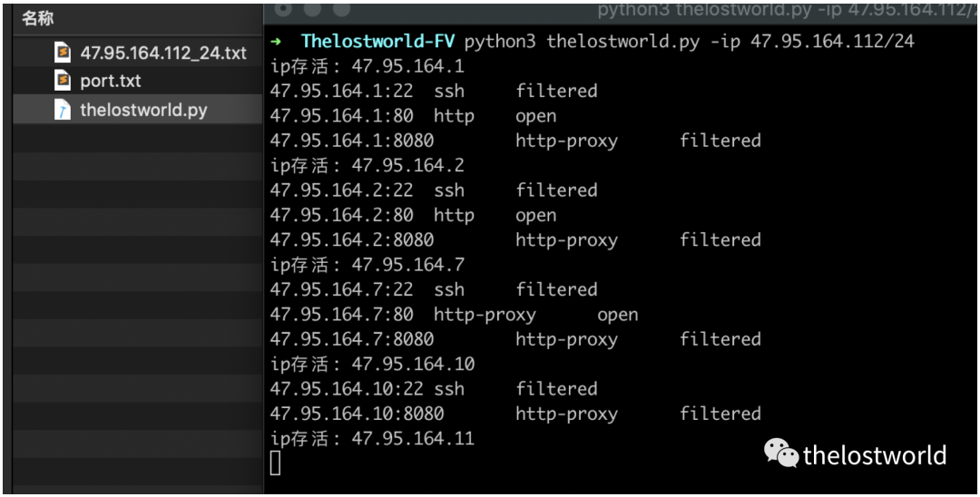Select the 47.95.164.112_24.txt file icon
Screen dimensions: 980x497
point(63,54)
